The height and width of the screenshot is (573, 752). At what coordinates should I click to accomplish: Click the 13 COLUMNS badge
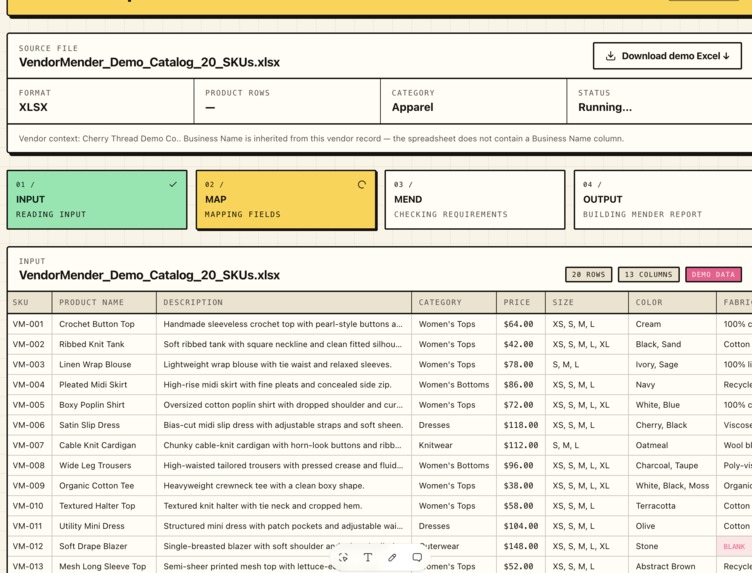648,274
